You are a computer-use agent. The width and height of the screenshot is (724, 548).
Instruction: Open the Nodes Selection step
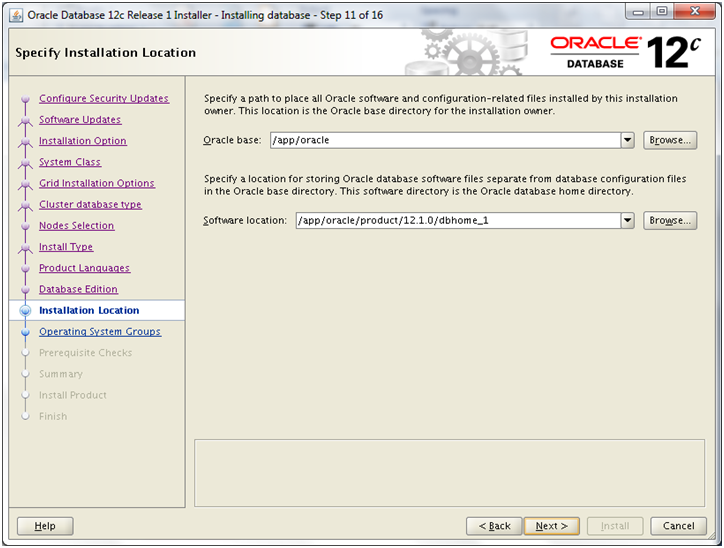click(x=77, y=226)
